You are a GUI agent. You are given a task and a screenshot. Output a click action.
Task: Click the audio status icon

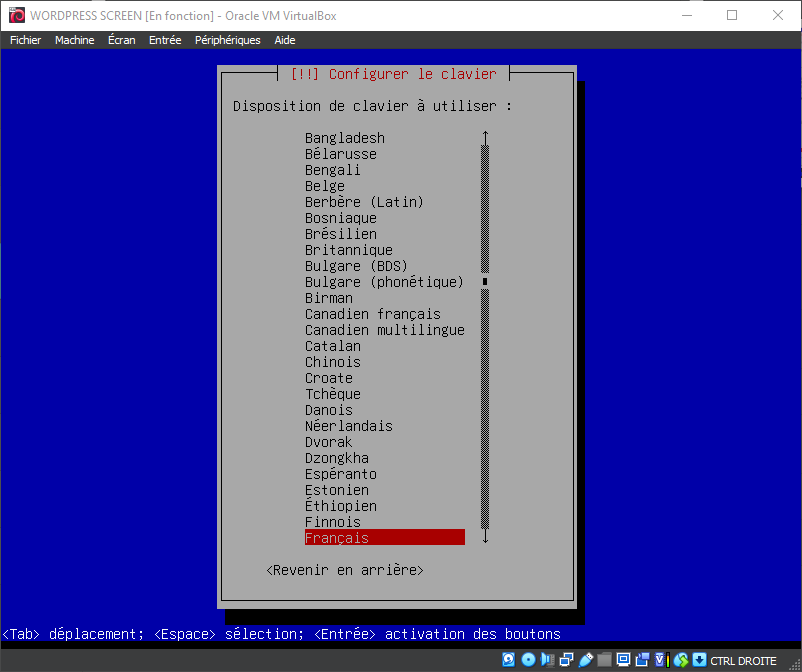[x=547, y=660]
